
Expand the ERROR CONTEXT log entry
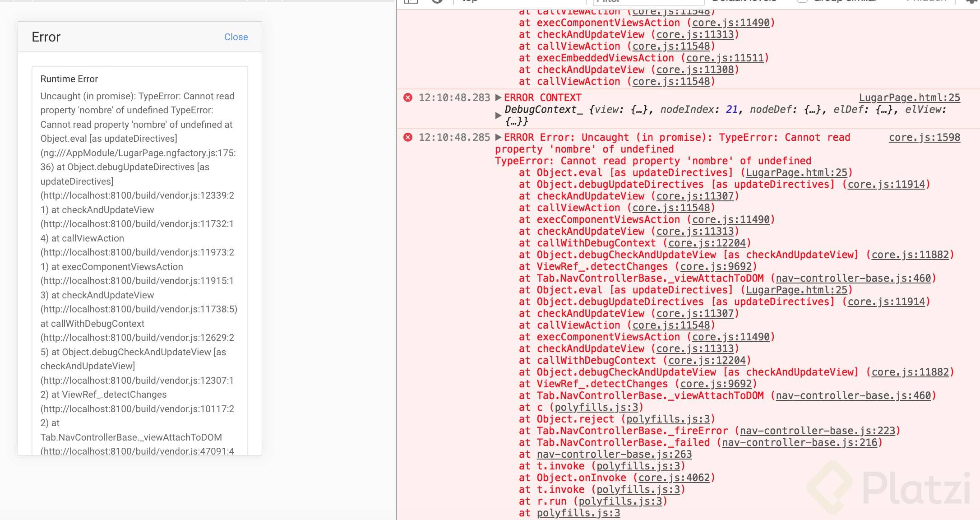(x=498, y=97)
